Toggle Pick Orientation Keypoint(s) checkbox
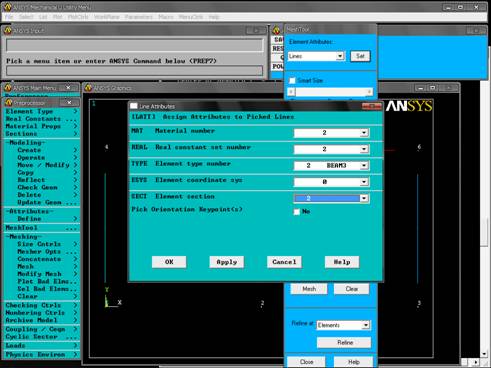The height and width of the screenshot is (368, 491). pos(297,212)
